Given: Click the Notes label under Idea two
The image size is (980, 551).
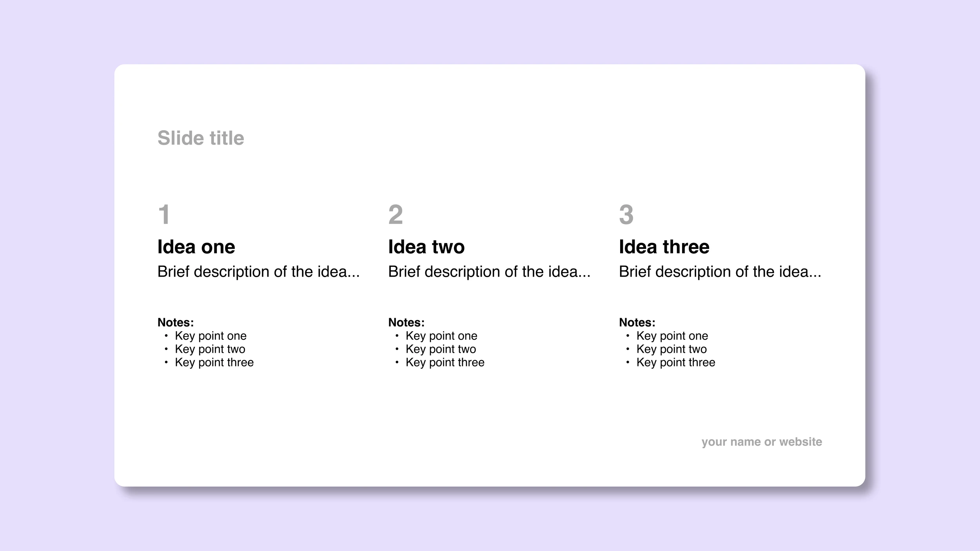Looking at the screenshot, I should 407,322.
